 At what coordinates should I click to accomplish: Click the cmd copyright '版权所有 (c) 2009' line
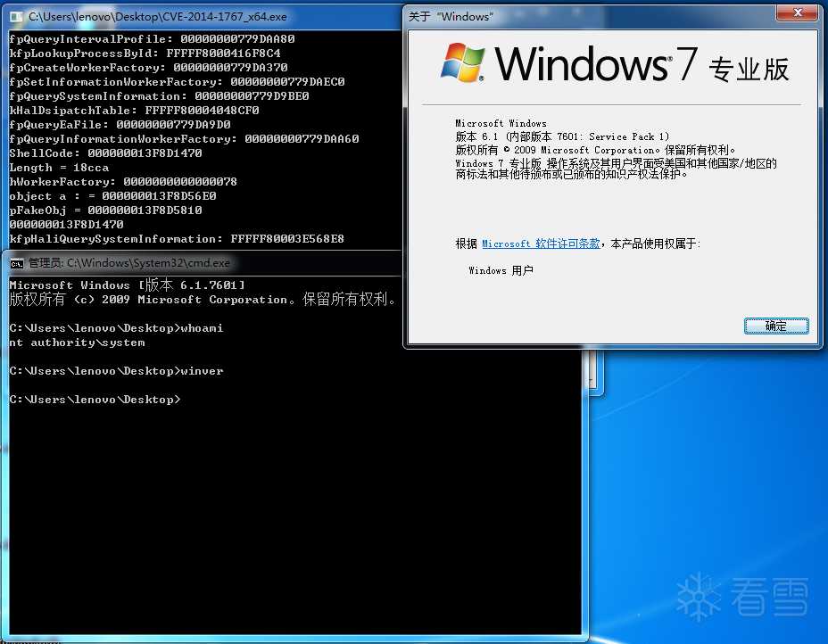tap(203, 300)
